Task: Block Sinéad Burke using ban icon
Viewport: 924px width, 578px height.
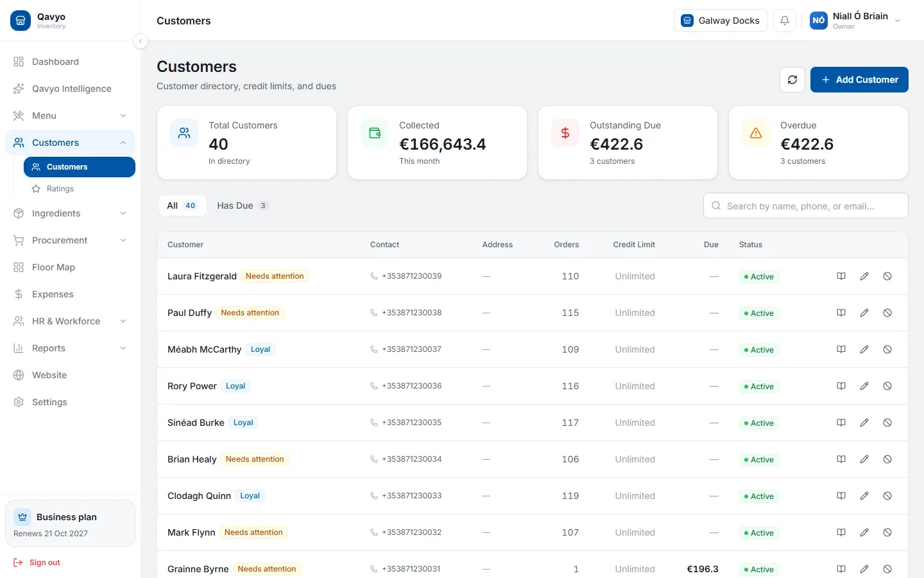Action: point(887,423)
